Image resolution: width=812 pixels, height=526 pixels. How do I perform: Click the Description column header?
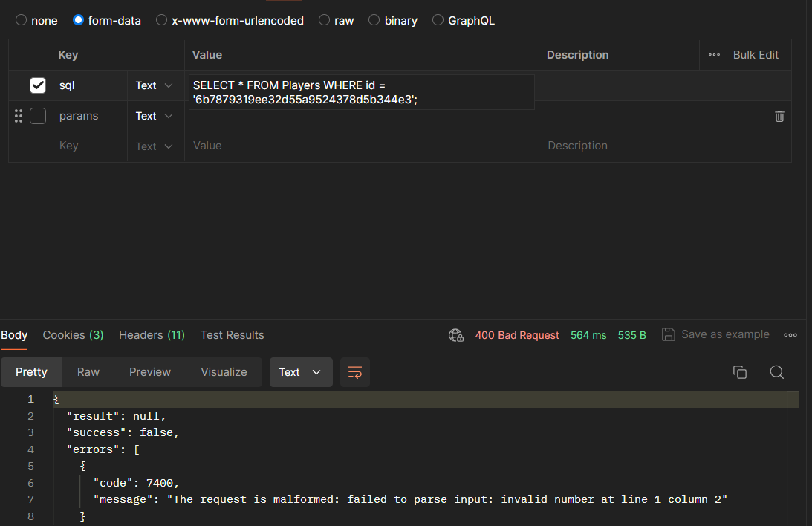point(577,55)
